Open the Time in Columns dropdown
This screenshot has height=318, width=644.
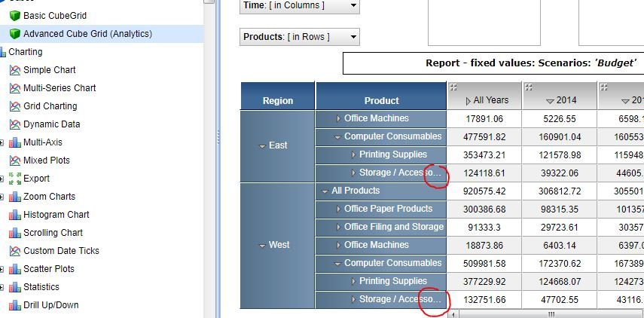pyautogui.click(x=300, y=5)
